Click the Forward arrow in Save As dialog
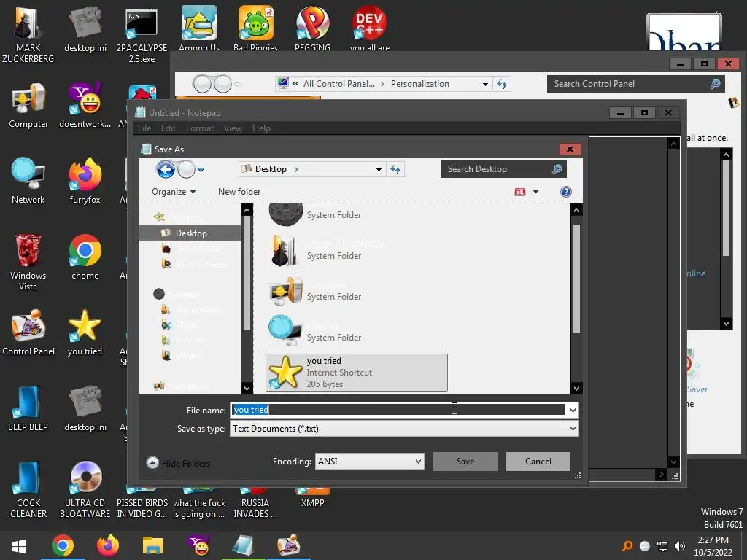This screenshot has width=747, height=560. point(186,169)
